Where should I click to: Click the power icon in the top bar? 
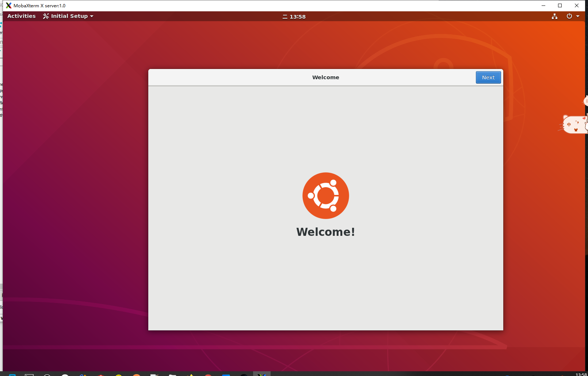point(569,16)
